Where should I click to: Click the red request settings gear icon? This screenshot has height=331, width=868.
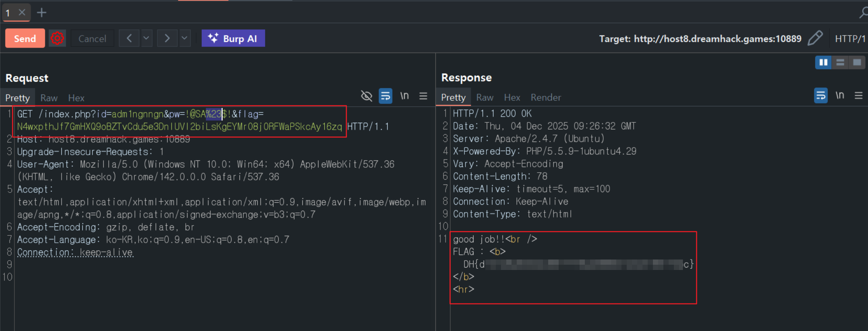(57, 38)
